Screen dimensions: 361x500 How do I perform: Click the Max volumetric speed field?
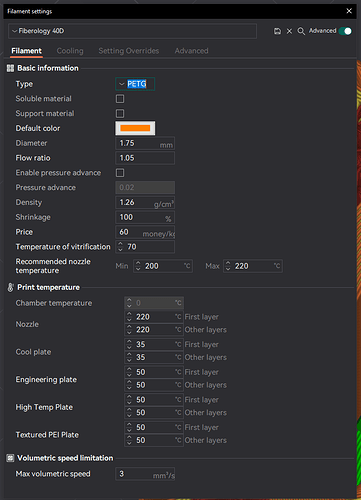pos(145,474)
